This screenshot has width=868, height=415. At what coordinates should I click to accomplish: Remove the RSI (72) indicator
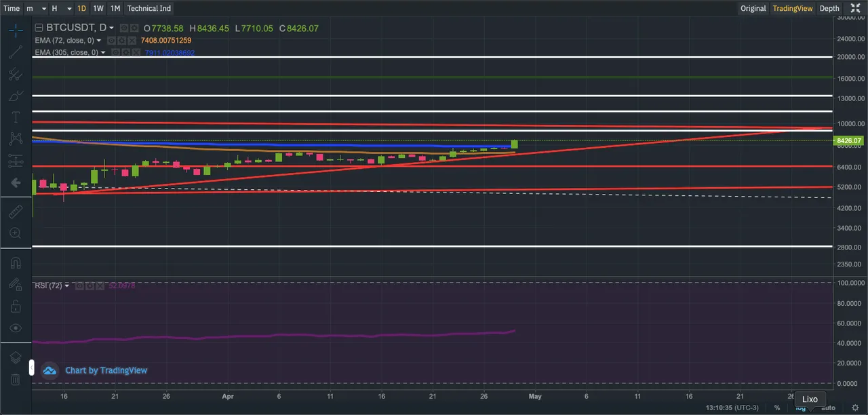(100, 285)
